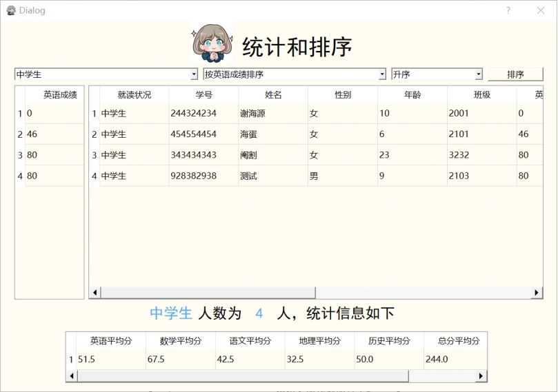Click the statistics table horizontal scrollbar thumb

click(243, 375)
